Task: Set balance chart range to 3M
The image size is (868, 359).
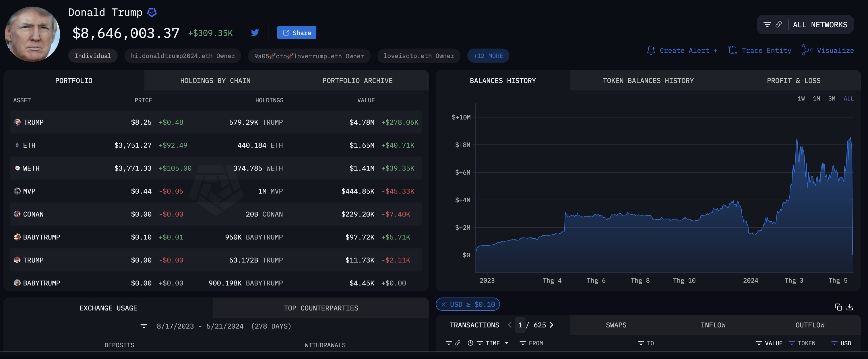Action: coord(832,99)
